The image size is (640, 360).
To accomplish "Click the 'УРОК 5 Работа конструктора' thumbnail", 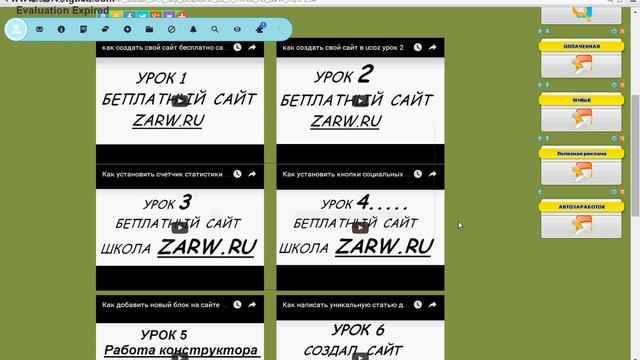I will coord(180,341).
